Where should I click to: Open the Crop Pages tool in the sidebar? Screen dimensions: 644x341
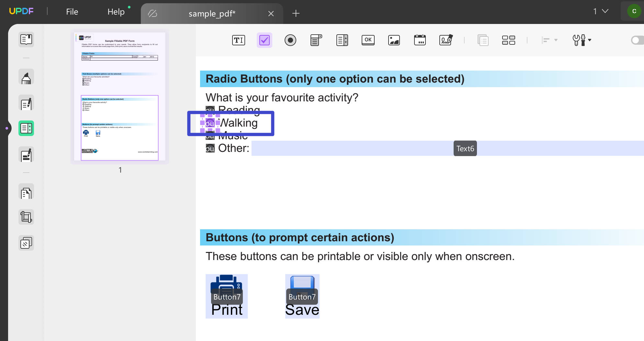26,217
